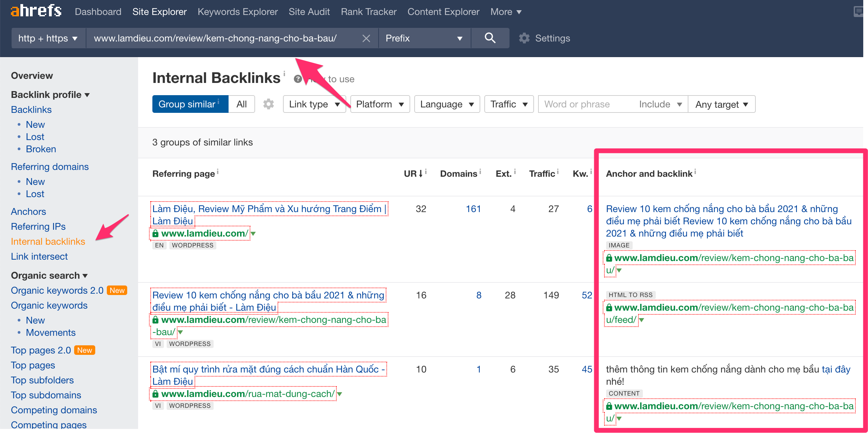Screen dimensions: 868x433
Task: Click the help question mark icon
Action: tap(298, 79)
